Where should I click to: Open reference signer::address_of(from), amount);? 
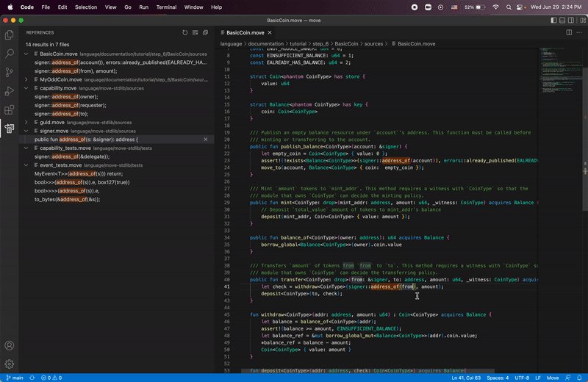(76, 71)
